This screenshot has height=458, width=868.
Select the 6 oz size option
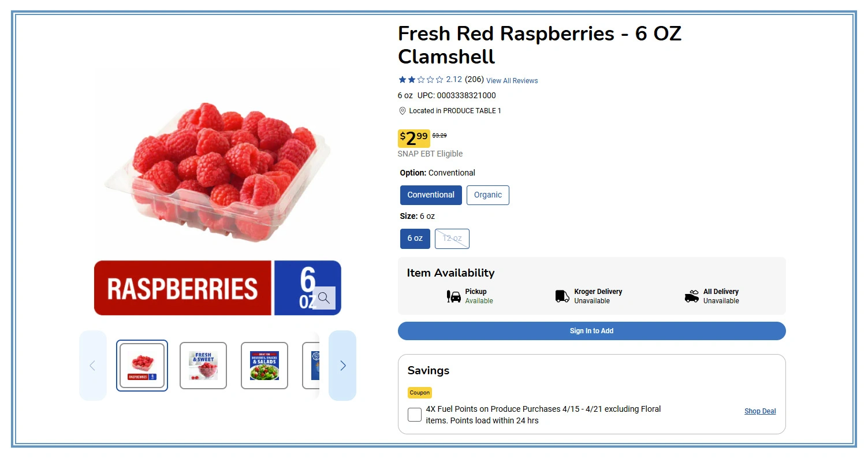[415, 238]
